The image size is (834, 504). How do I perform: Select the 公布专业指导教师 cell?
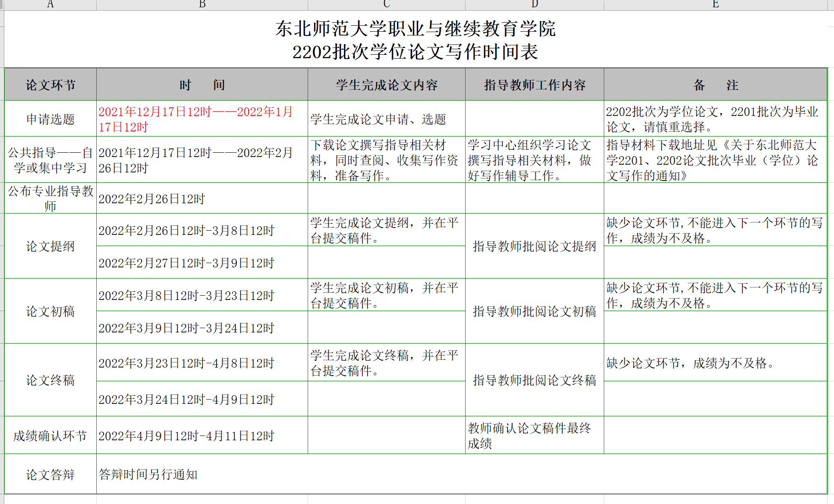pyautogui.click(x=50, y=198)
